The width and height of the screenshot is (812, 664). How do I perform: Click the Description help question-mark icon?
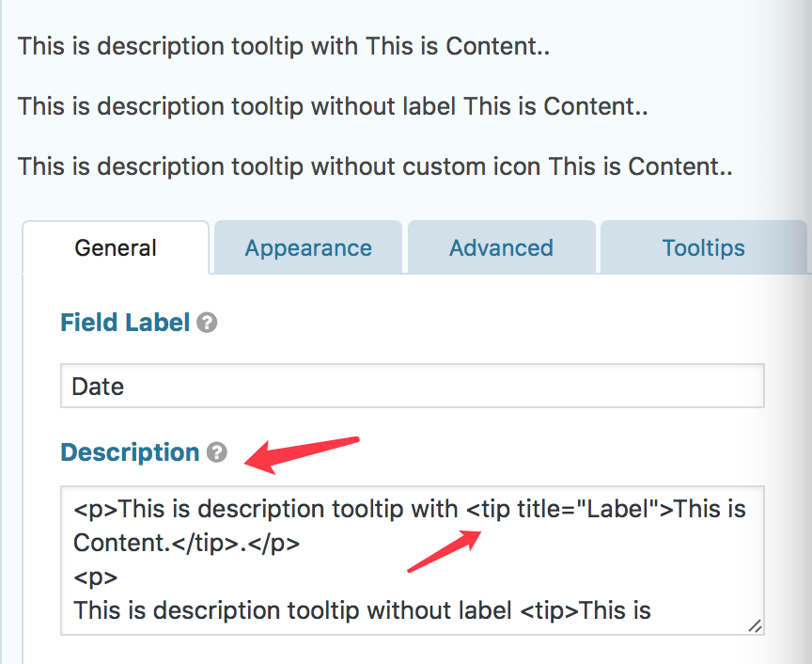tap(217, 453)
